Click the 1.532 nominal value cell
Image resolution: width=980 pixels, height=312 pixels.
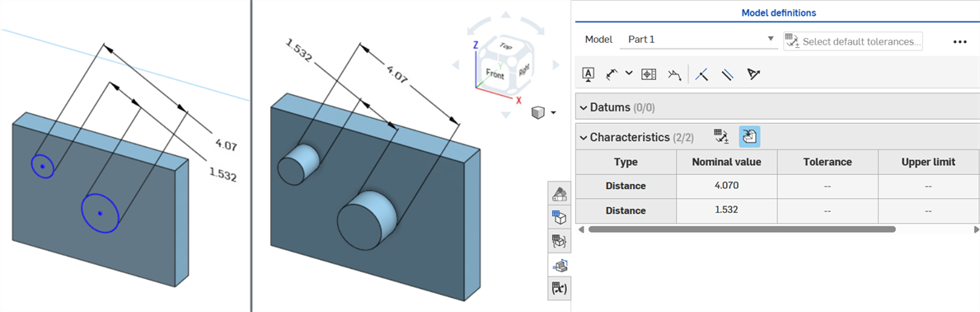pyautogui.click(x=726, y=210)
